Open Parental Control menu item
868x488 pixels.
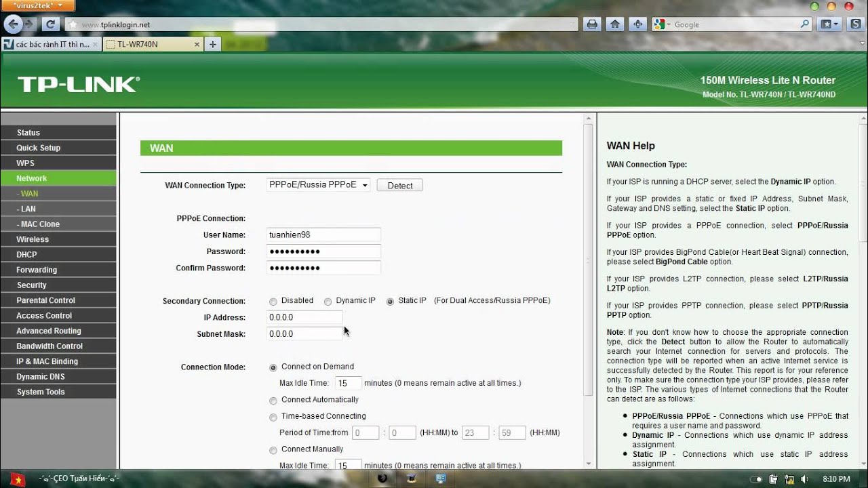click(58, 300)
